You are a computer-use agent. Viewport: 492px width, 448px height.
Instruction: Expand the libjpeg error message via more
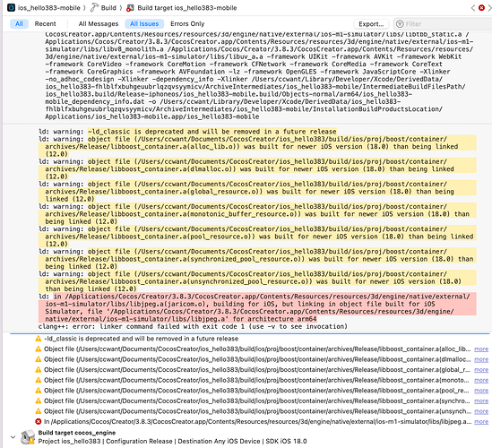[481, 422]
